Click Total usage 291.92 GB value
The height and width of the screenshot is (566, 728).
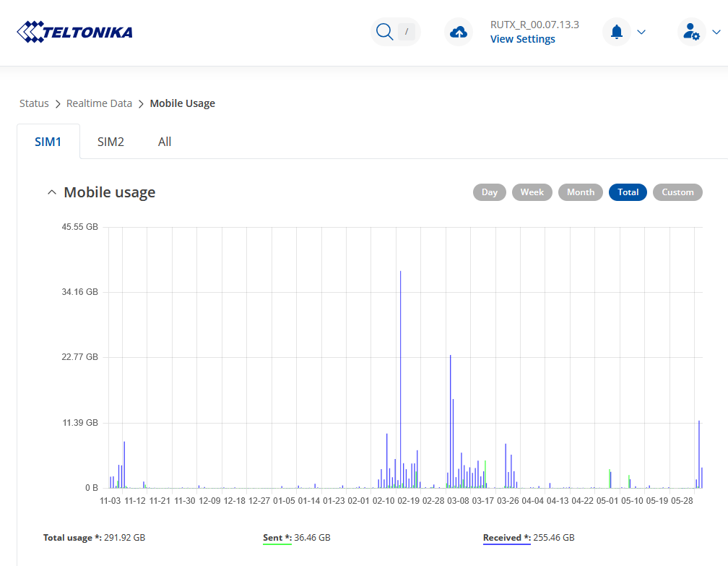pos(124,538)
